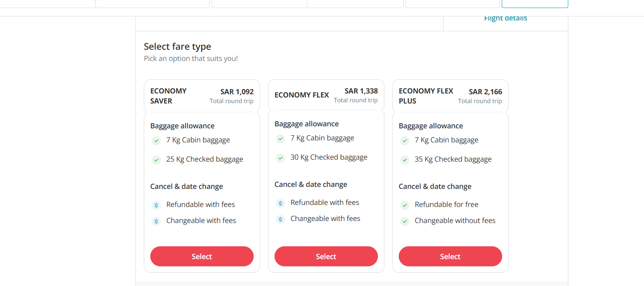Click checkmark icon beside 30 Kg Checked baggage
The image size is (644, 286).
(281, 158)
